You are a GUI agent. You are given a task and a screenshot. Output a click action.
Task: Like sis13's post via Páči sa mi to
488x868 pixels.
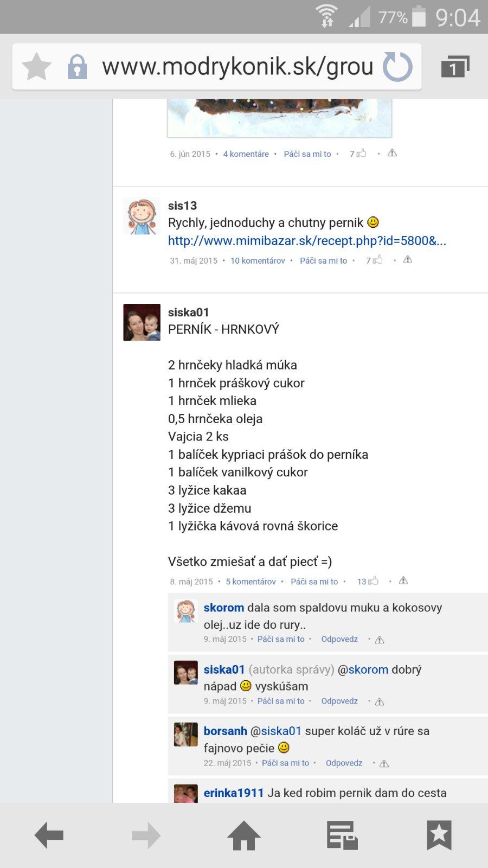point(323,260)
